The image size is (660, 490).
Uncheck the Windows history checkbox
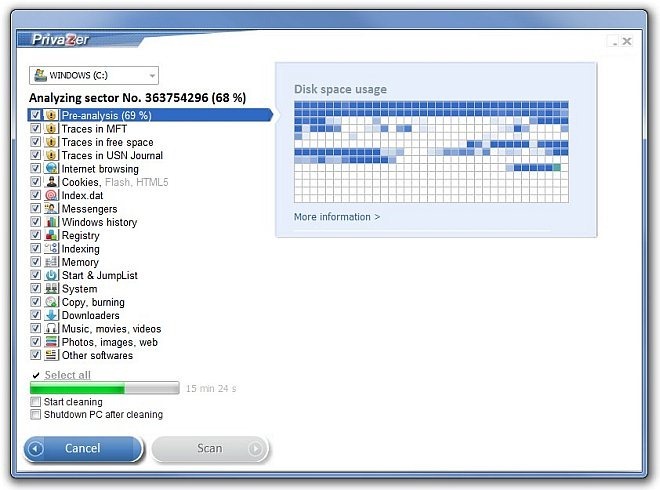(x=35, y=221)
